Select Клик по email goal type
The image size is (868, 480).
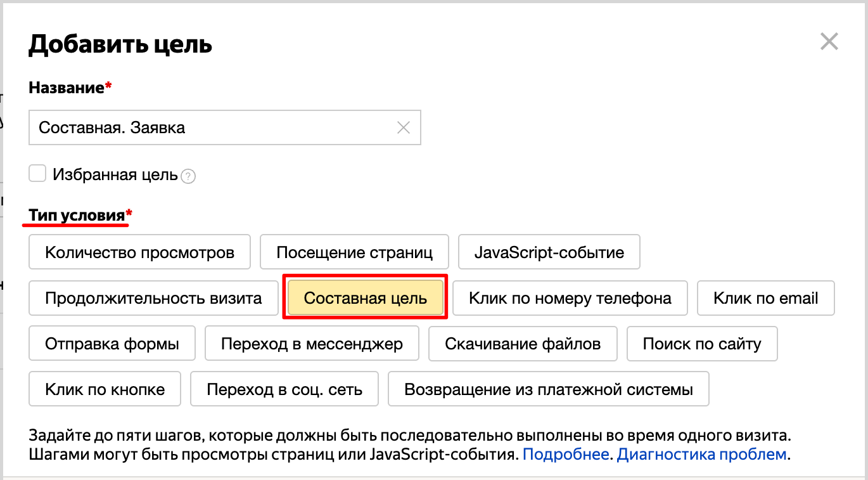[765, 298]
